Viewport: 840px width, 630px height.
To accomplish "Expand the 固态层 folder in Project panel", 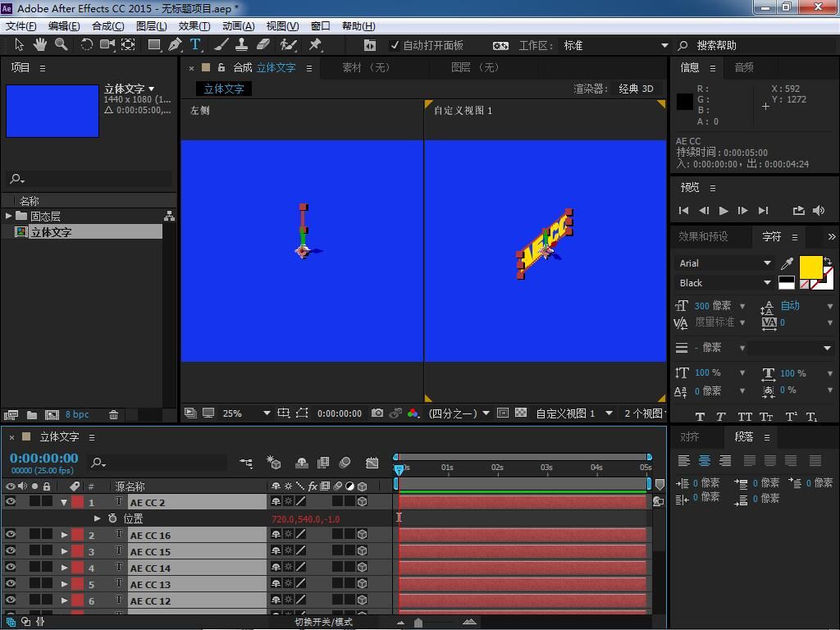I will click(x=8, y=216).
